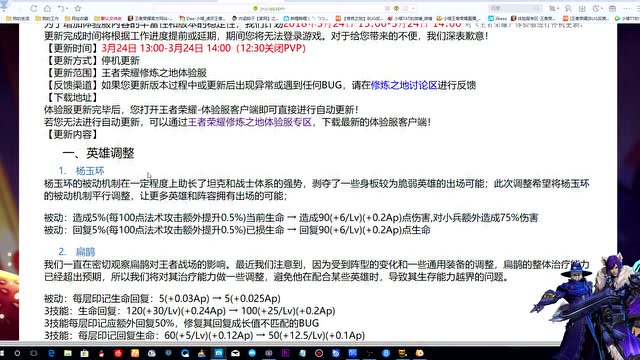
Task: Open the magnifier tool in browser toolbar
Action: click(x=568, y=8)
